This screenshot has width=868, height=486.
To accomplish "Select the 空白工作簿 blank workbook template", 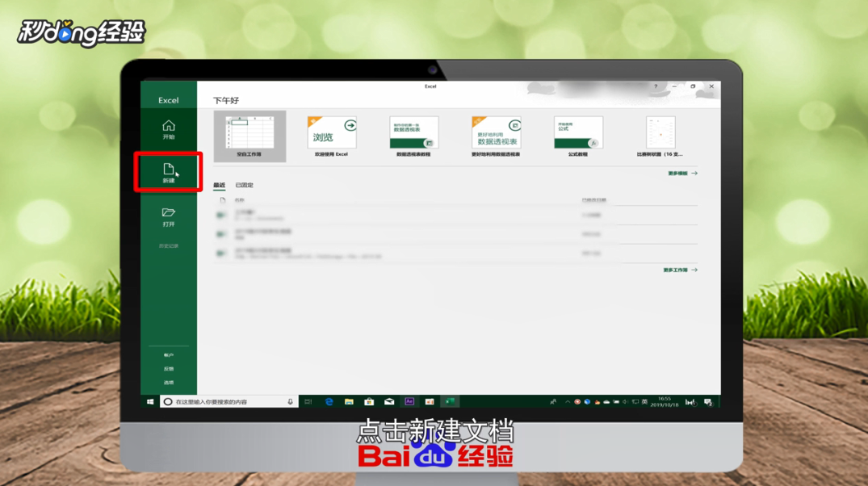I will tap(249, 136).
